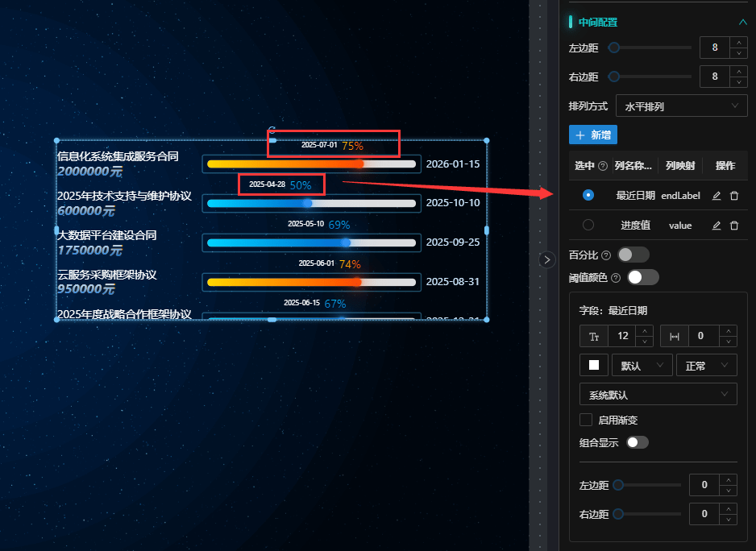The image size is (756, 551).
Task: Click the help icon beside 百分比
Action: tap(606, 255)
